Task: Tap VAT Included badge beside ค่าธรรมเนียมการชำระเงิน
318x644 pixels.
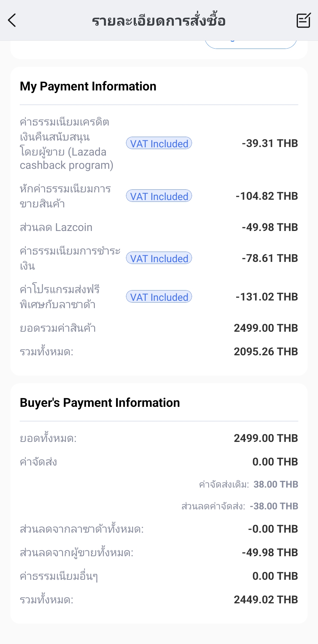Action: click(x=159, y=258)
